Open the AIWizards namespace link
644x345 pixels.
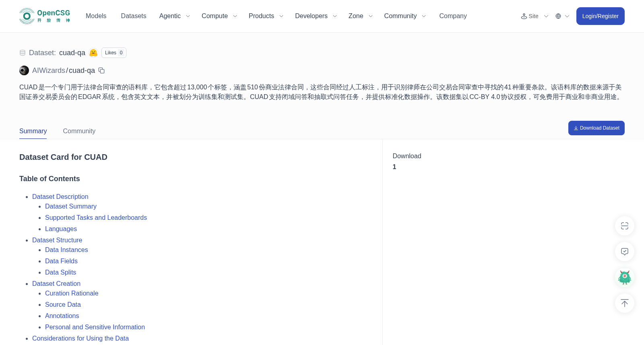pyautogui.click(x=49, y=70)
